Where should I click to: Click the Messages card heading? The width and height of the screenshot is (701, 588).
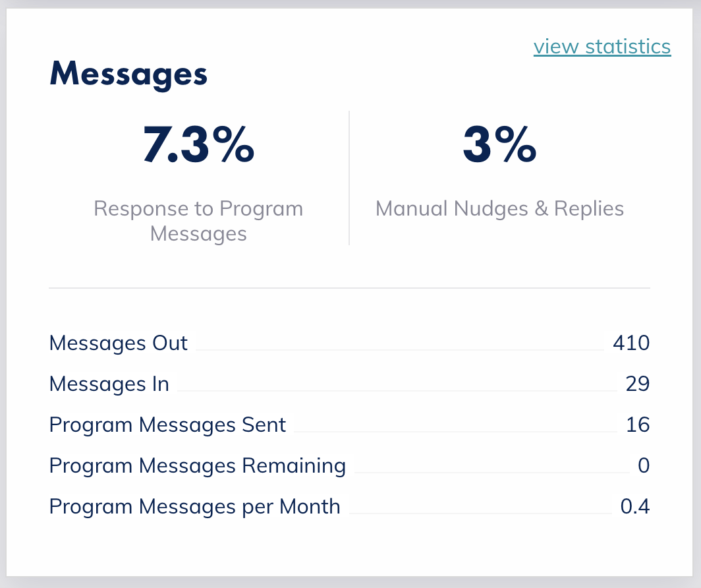(128, 74)
